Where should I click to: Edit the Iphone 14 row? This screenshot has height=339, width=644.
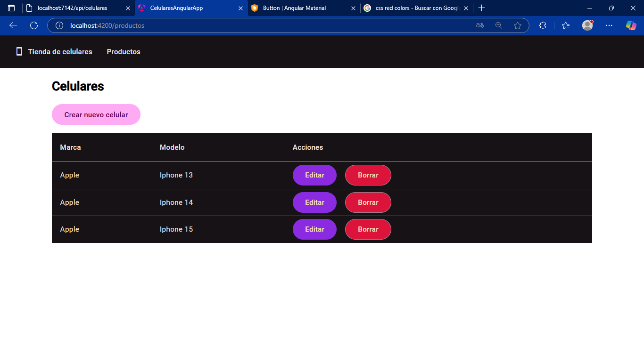click(x=314, y=202)
